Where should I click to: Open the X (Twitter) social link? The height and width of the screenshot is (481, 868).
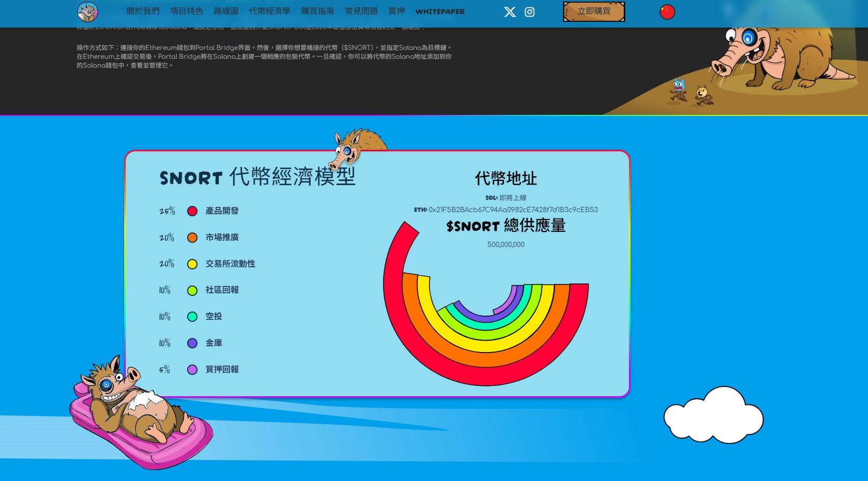[x=509, y=12]
